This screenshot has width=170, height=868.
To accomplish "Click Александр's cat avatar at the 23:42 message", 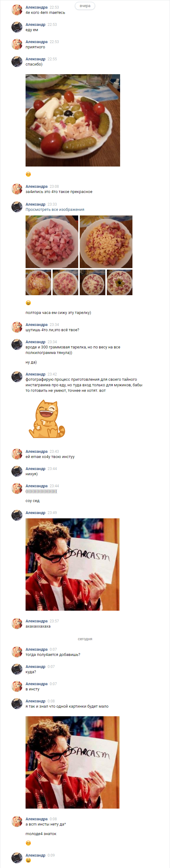I will click(x=17, y=377).
